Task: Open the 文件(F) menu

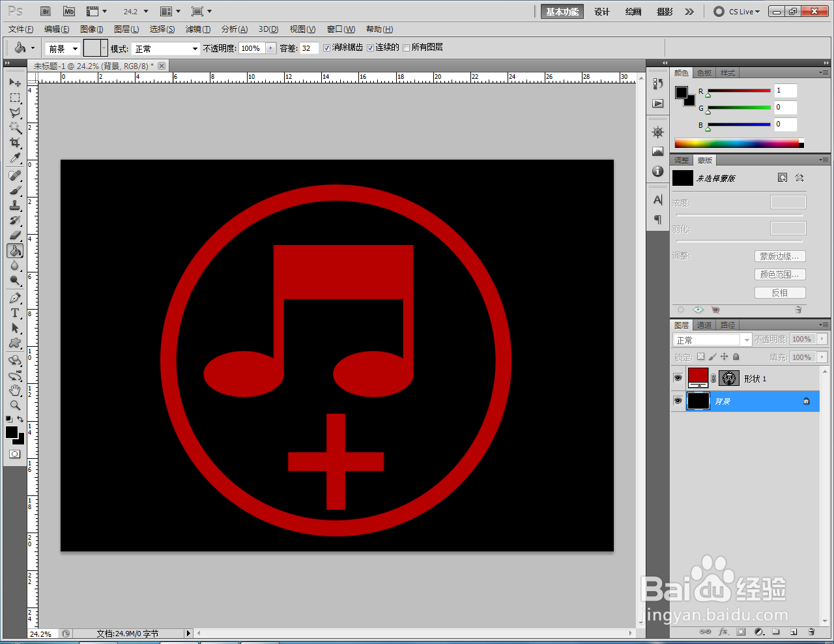Action: point(21,29)
